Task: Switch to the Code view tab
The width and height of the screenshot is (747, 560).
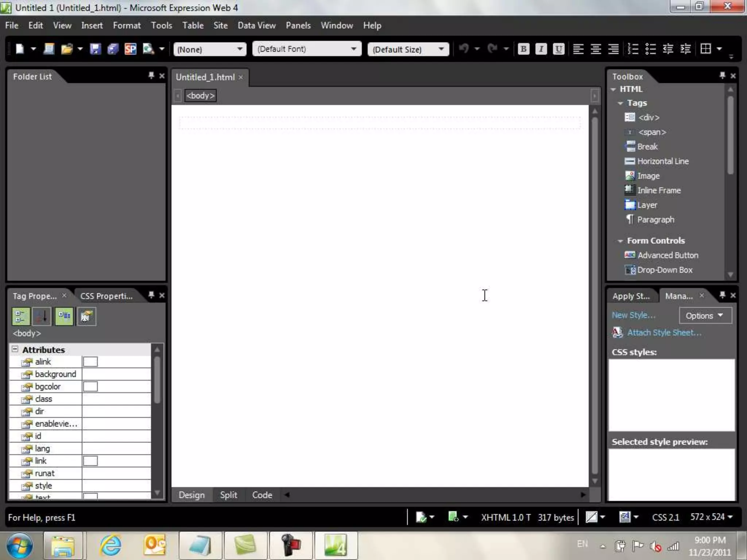Action: point(262,495)
